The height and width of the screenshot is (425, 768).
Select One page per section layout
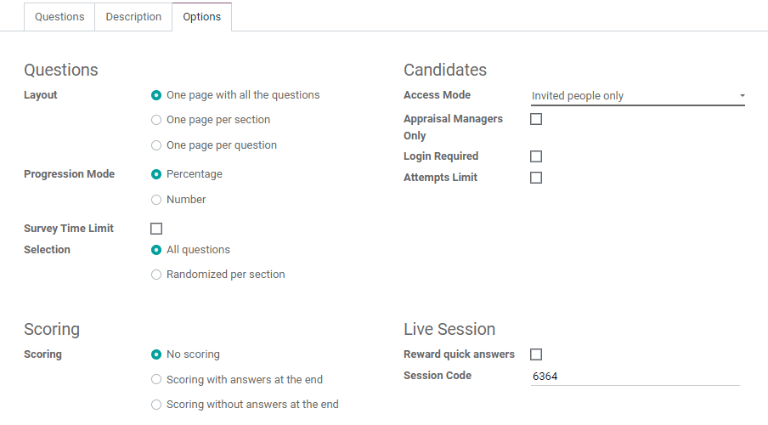[156, 120]
